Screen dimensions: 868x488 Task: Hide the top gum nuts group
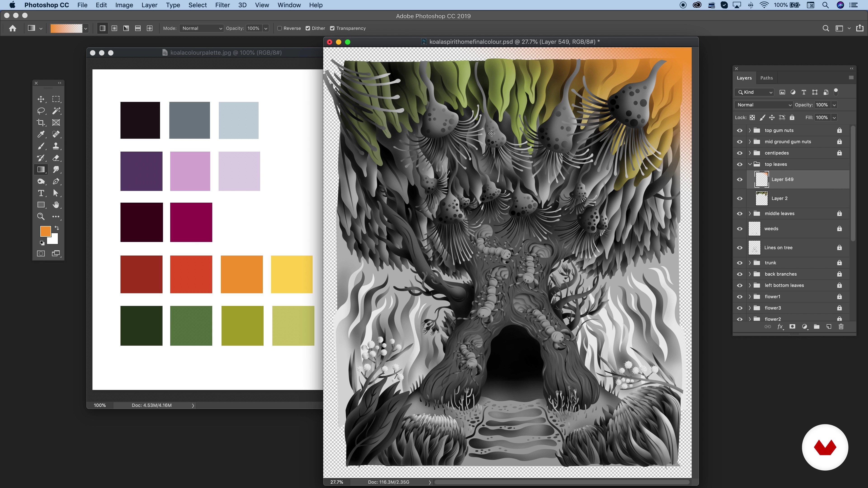tap(740, 130)
